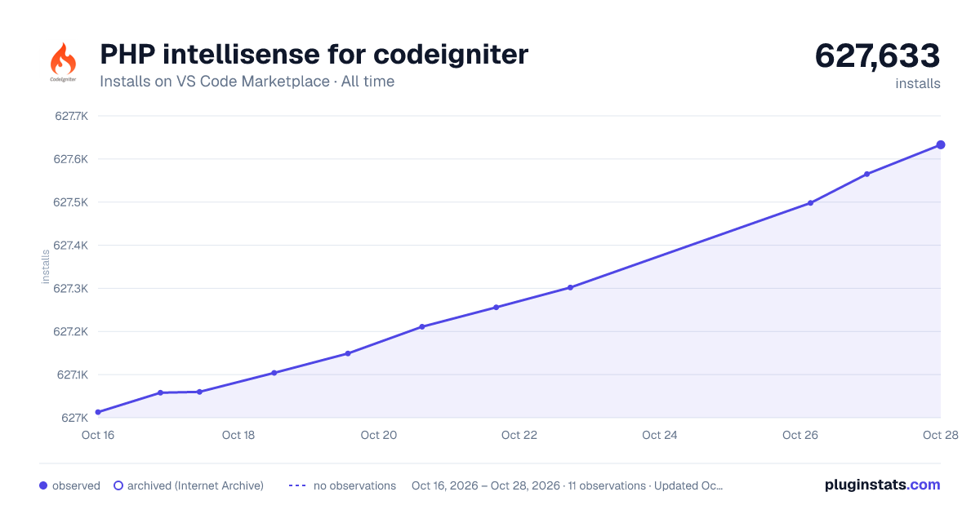
Task: Select the final data point on Oct 28
Action: point(941,144)
